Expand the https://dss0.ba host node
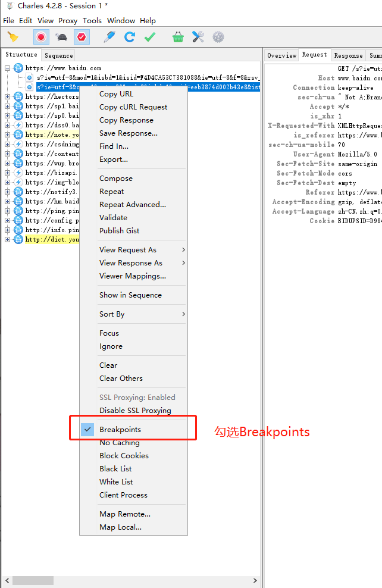The width and height of the screenshot is (382, 588). tap(7, 125)
